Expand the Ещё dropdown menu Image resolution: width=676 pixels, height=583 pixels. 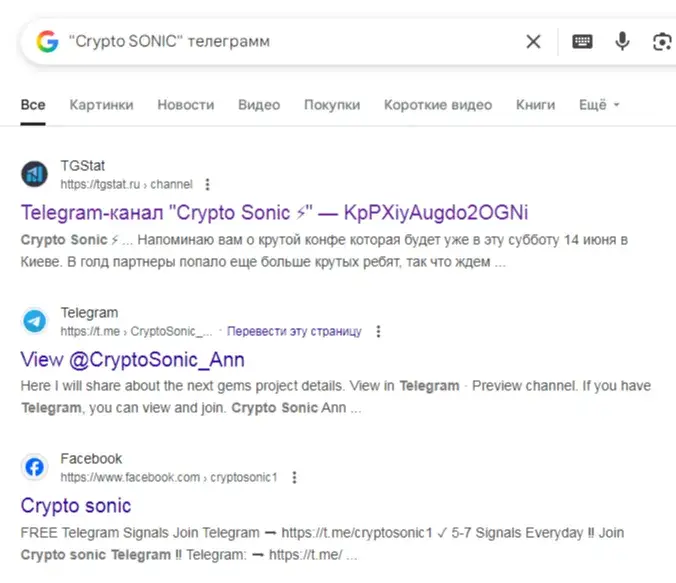[x=599, y=105]
